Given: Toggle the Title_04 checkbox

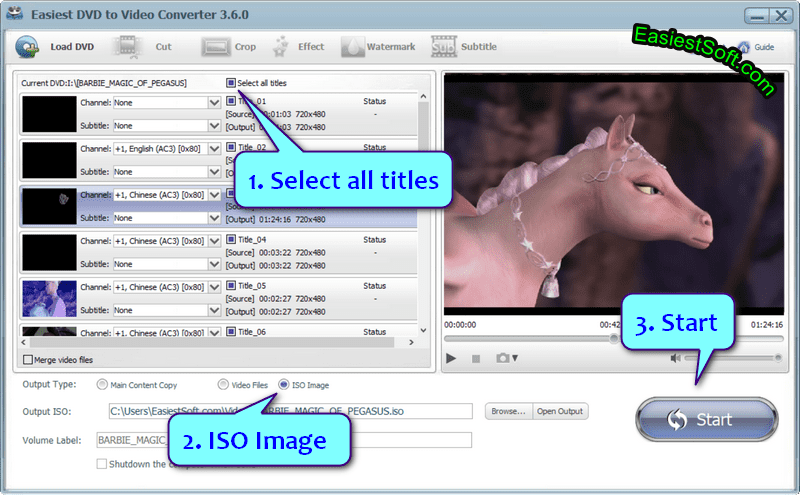Looking at the screenshot, I should pos(231,239).
